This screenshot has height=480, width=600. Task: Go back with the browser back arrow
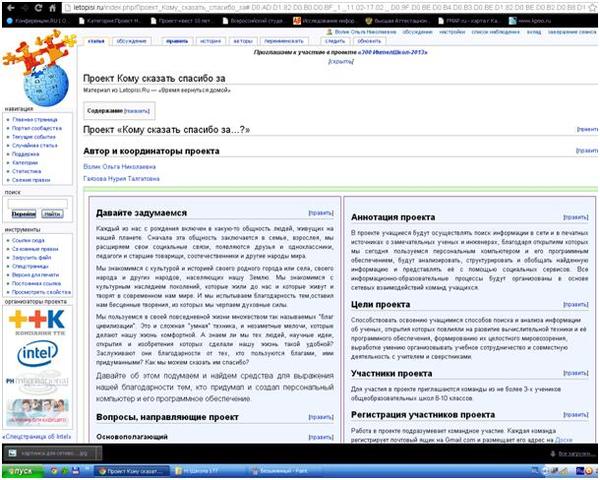tap(10, 7)
